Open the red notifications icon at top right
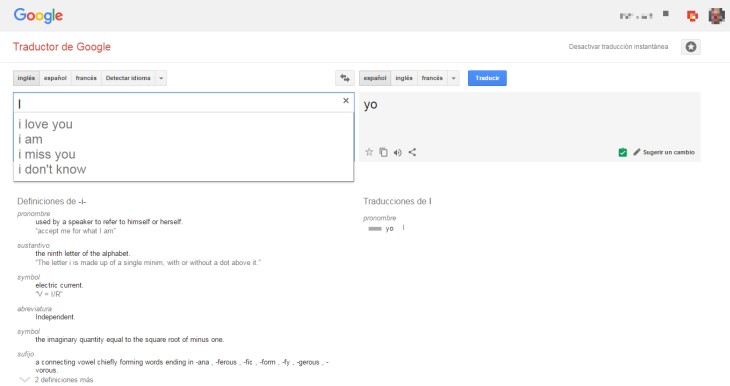The width and height of the screenshot is (730, 386). (x=692, y=16)
